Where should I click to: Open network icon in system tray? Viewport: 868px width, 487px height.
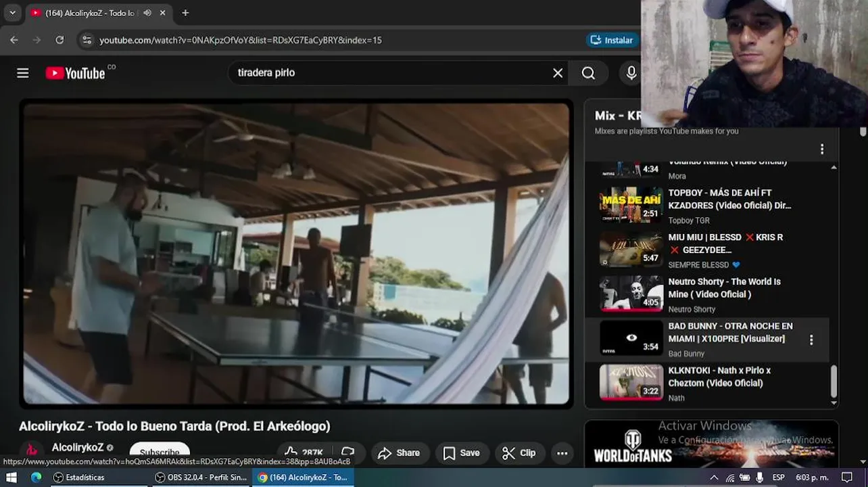tap(729, 478)
